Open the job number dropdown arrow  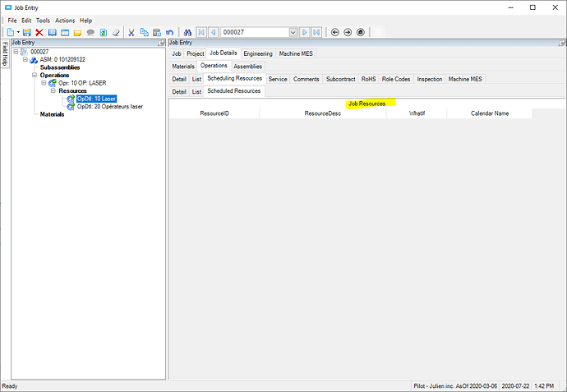click(x=293, y=32)
